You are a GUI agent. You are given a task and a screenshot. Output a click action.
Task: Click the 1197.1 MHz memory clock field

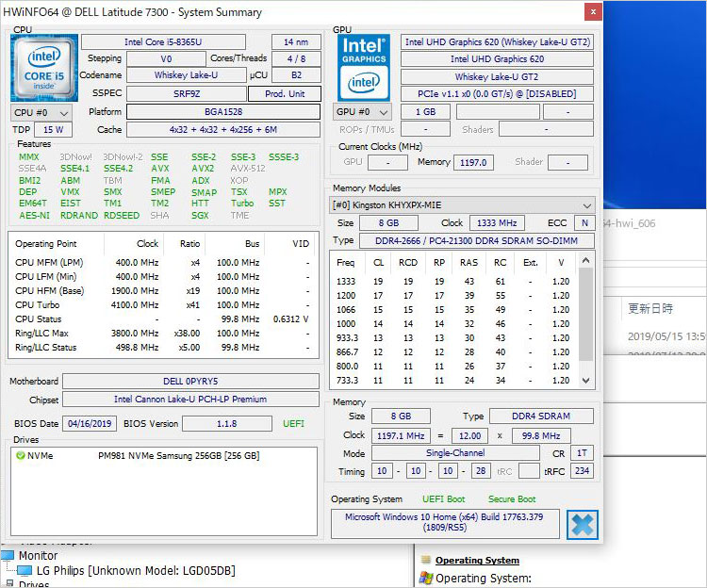401,435
